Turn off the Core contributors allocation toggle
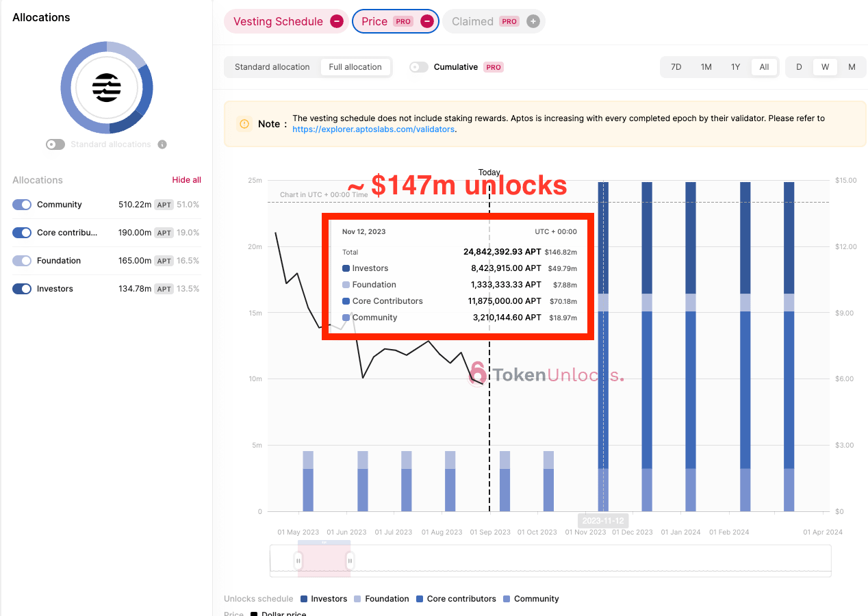 22,233
